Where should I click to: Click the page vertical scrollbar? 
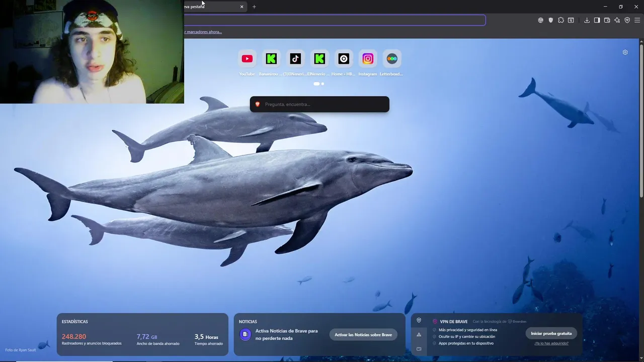pos(641,121)
